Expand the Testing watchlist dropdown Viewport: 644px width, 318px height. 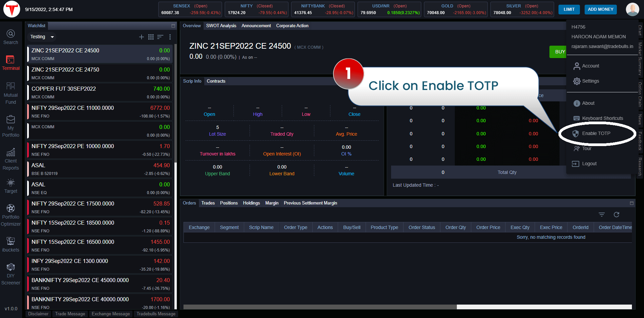pos(52,37)
